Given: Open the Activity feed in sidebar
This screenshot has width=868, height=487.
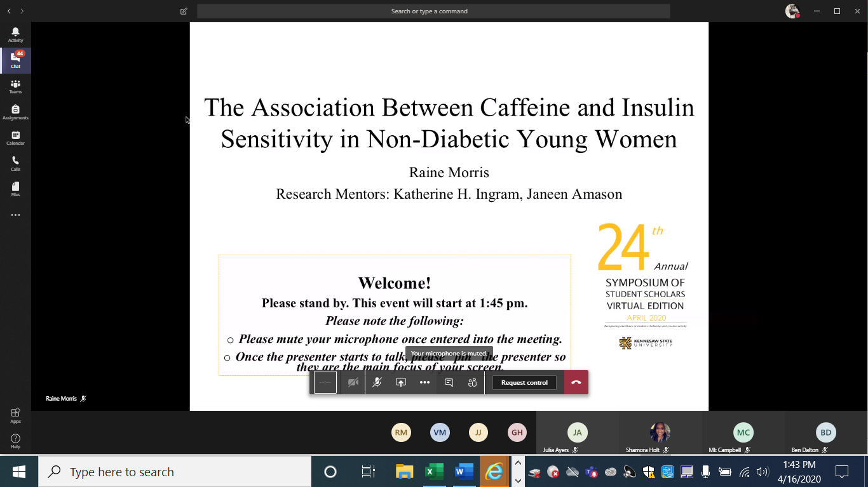Looking at the screenshot, I should click(15, 35).
